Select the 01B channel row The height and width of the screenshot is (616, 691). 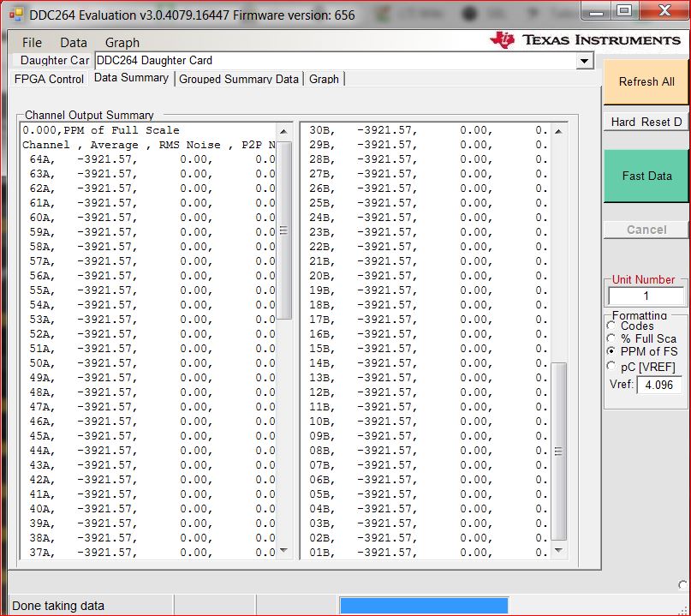[x=426, y=553]
